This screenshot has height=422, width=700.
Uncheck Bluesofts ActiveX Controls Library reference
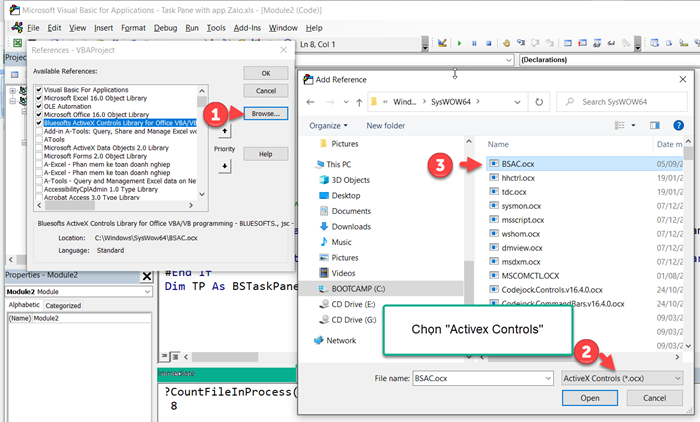(39, 123)
